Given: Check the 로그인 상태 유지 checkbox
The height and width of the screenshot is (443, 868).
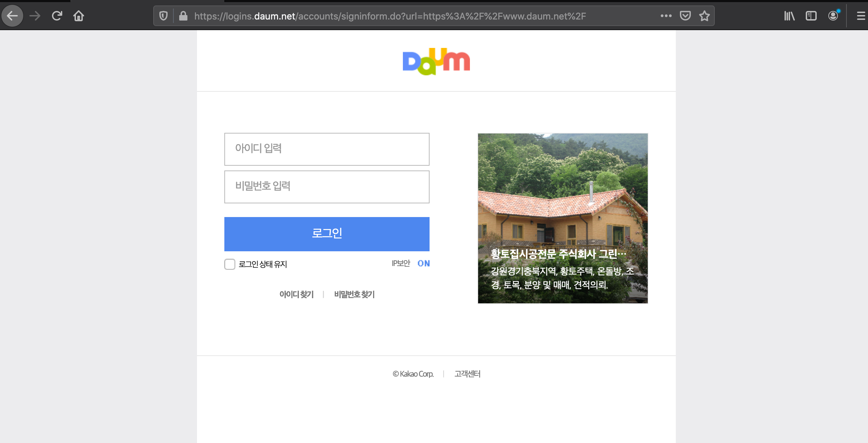Looking at the screenshot, I should pyautogui.click(x=229, y=264).
